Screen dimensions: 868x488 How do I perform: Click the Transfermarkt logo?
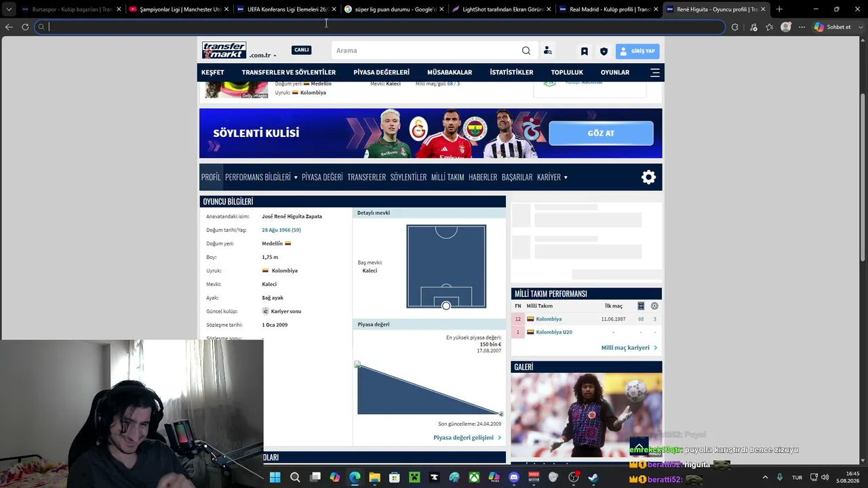pos(224,50)
